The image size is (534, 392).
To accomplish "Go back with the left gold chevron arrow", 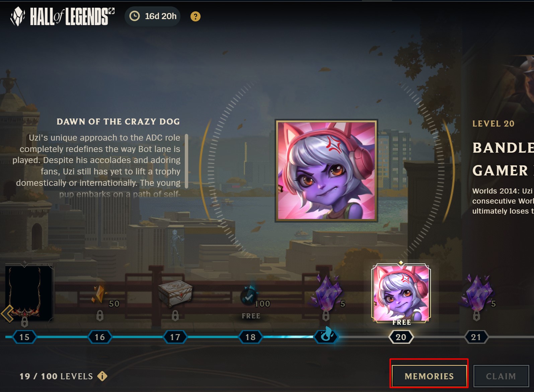I will coord(7,314).
